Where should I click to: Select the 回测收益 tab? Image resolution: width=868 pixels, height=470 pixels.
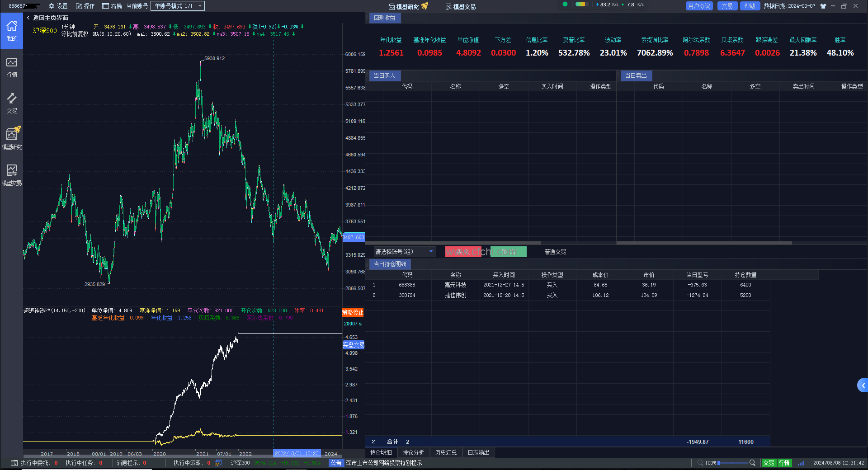click(385, 18)
